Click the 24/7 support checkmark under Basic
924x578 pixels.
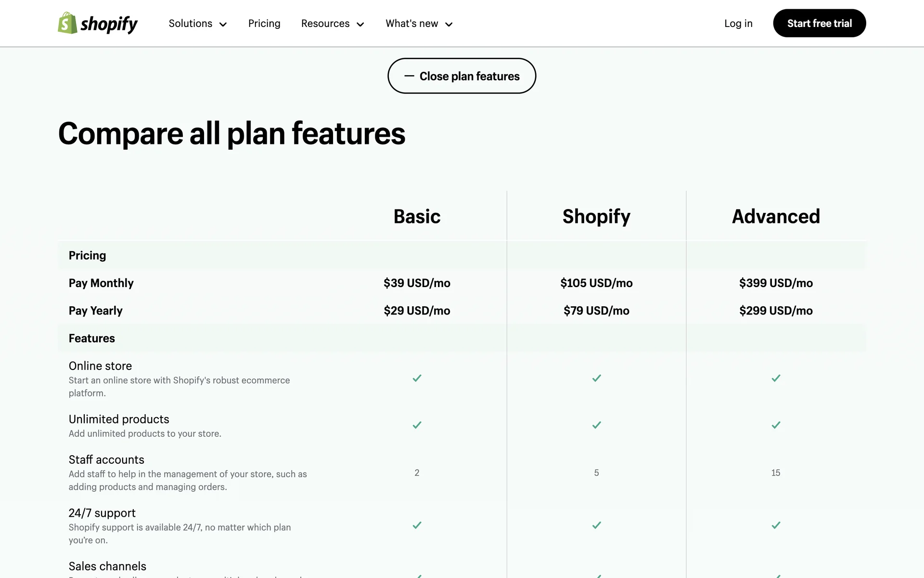417,525
